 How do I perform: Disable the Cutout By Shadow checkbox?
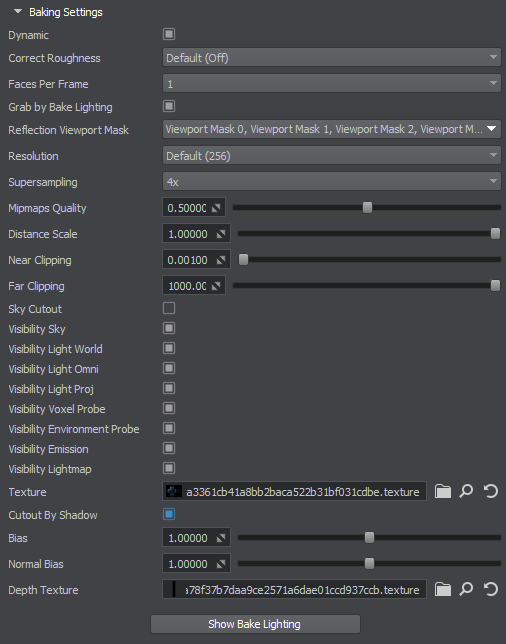pyautogui.click(x=169, y=514)
